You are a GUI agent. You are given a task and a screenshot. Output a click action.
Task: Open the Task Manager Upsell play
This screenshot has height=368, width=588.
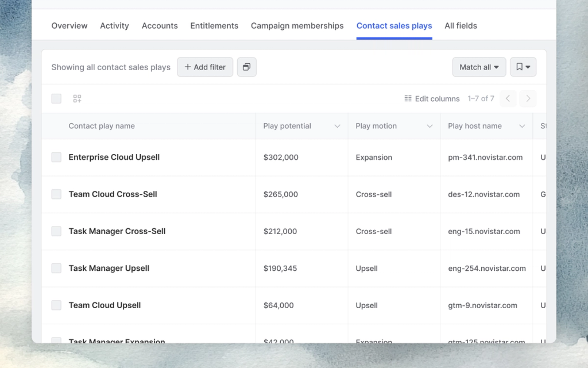point(109,268)
